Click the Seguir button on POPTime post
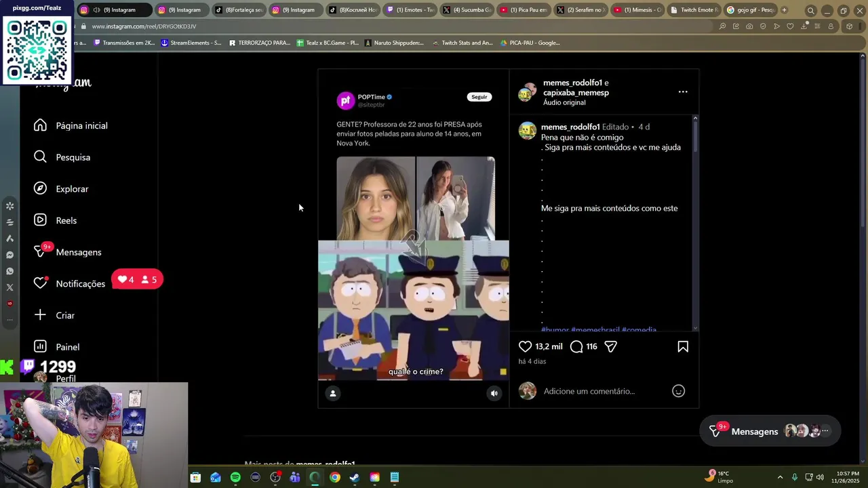Viewport: 868px width, 488px height. click(x=479, y=97)
